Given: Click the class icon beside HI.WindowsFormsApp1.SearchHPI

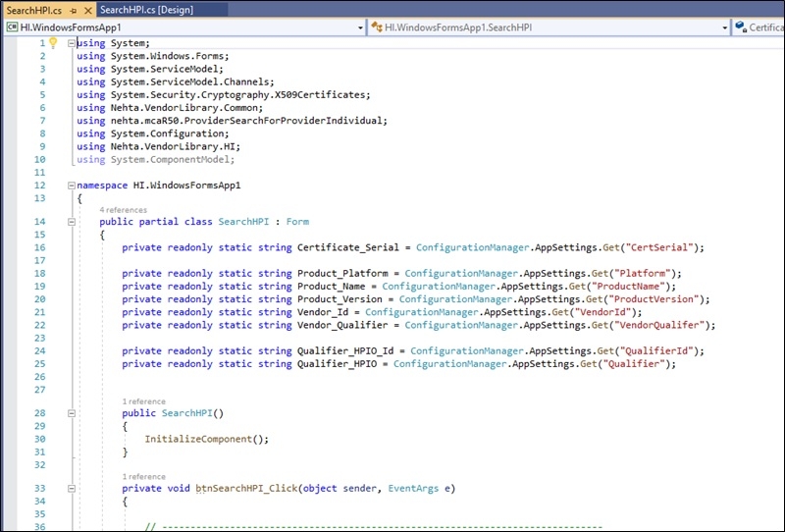Looking at the screenshot, I should 377,27.
